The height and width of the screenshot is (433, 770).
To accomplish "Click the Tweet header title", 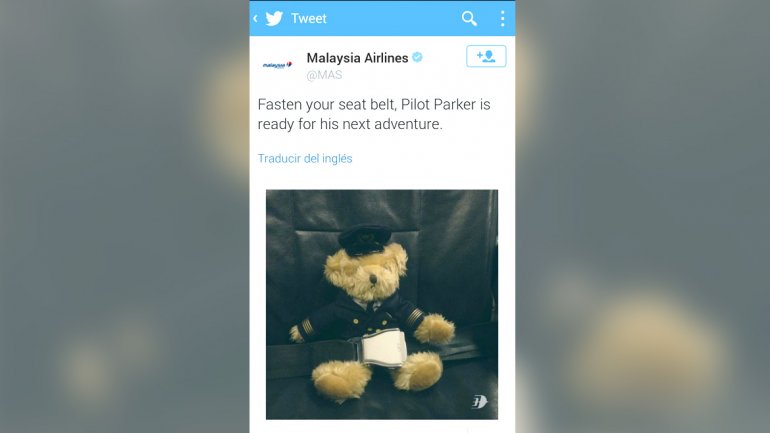I will click(x=308, y=19).
